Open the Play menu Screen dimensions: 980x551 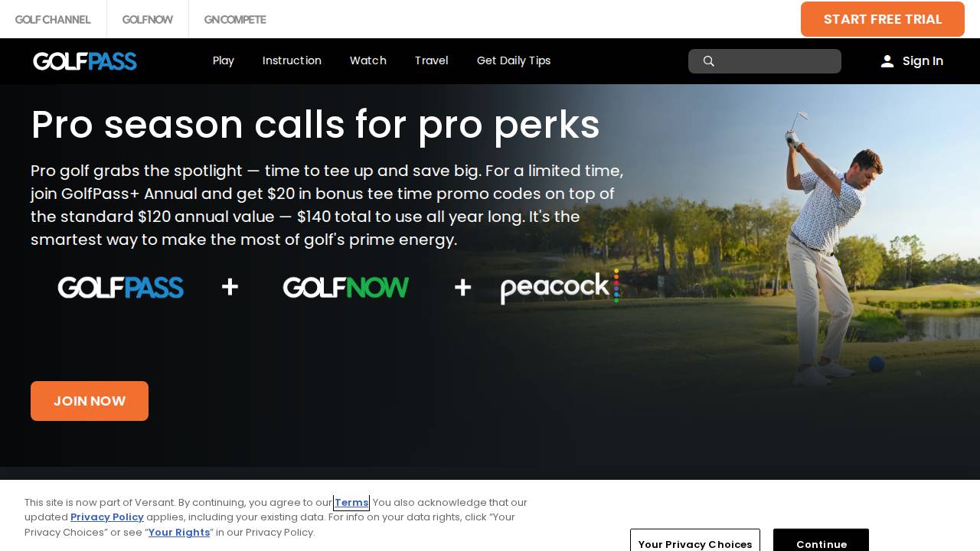point(224,61)
